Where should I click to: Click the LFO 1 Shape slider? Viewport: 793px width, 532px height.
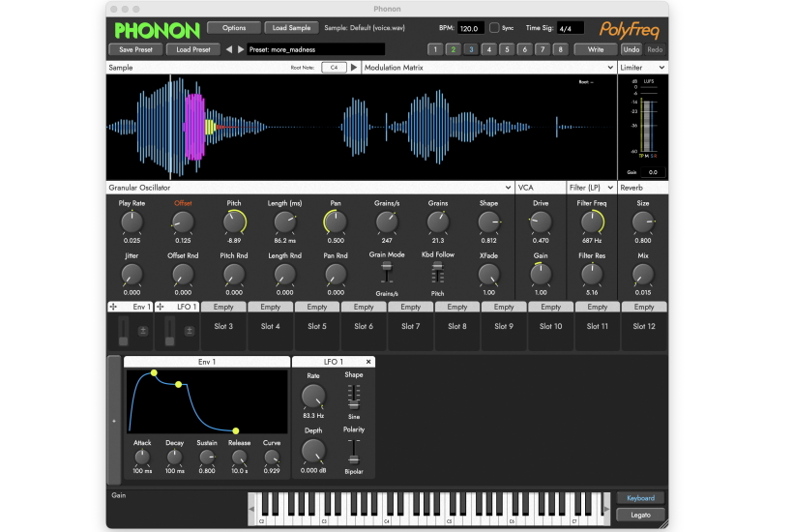pyautogui.click(x=354, y=397)
